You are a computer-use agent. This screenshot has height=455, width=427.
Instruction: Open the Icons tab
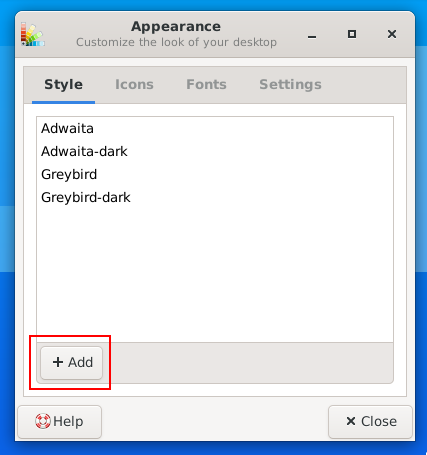coord(134,85)
